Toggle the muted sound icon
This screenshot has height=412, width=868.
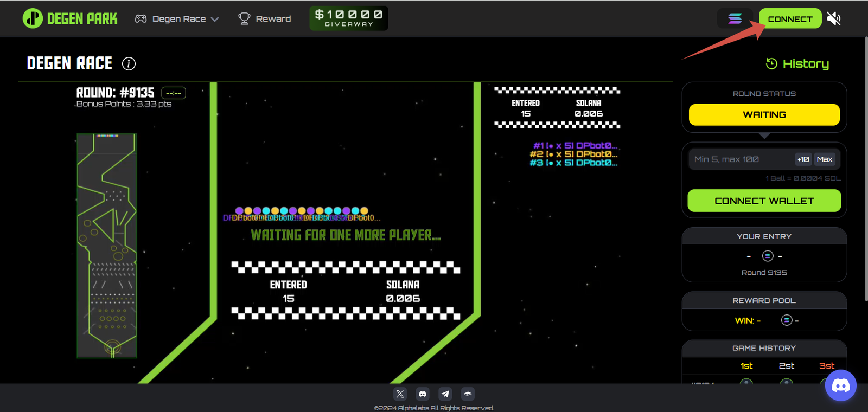[833, 18]
